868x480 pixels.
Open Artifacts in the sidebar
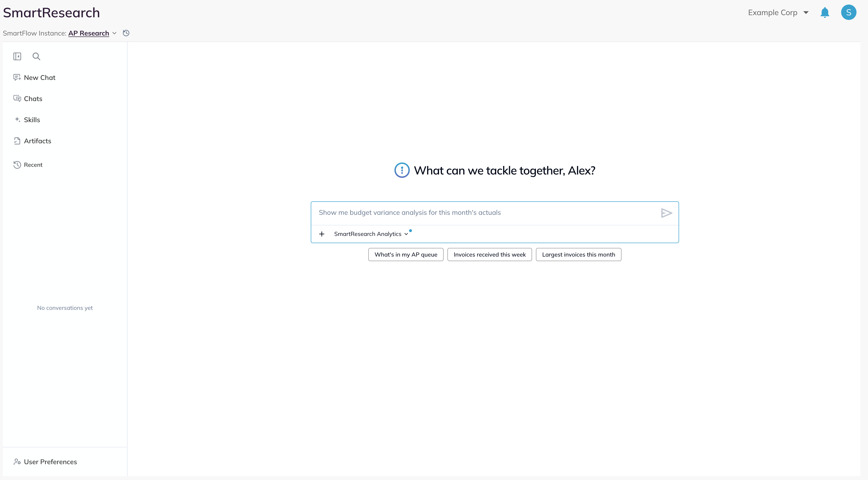tap(32, 141)
